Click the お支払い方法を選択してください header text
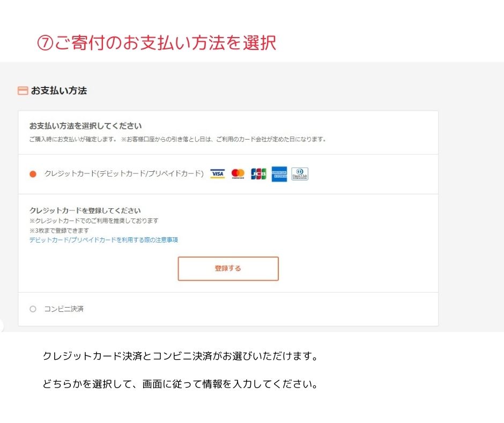Viewport: 504px width, 423px height. (x=85, y=126)
